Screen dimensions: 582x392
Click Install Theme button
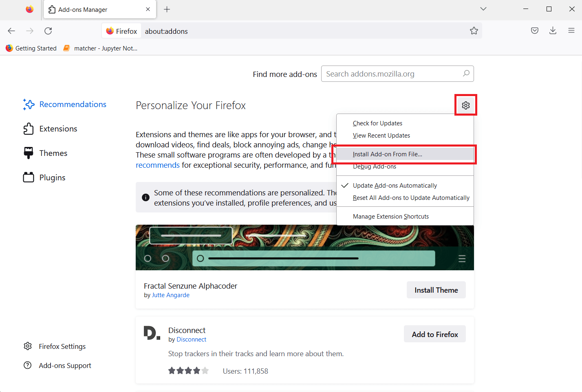pos(436,290)
